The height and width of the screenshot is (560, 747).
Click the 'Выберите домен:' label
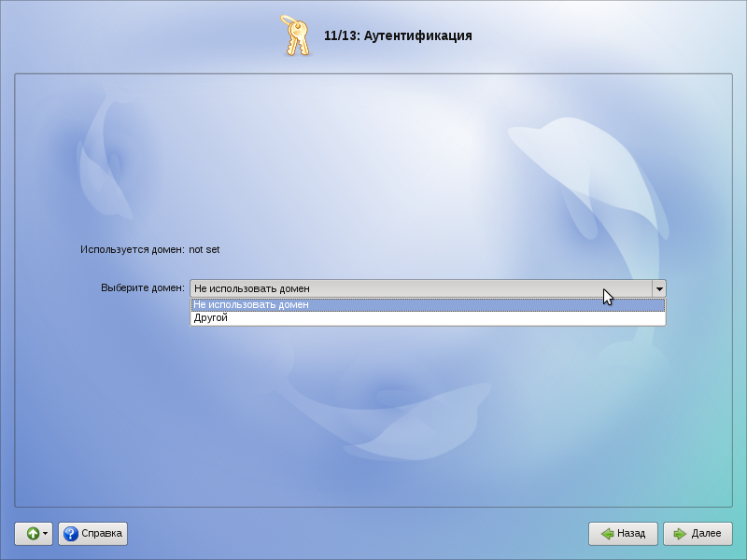click(x=142, y=288)
